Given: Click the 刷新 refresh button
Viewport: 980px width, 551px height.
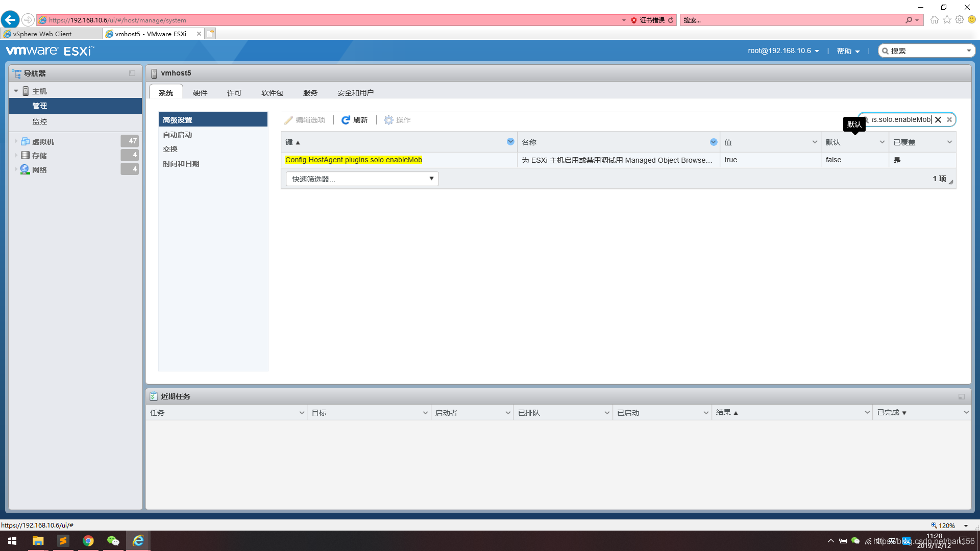Looking at the screenshot, I should pos(354,120).
